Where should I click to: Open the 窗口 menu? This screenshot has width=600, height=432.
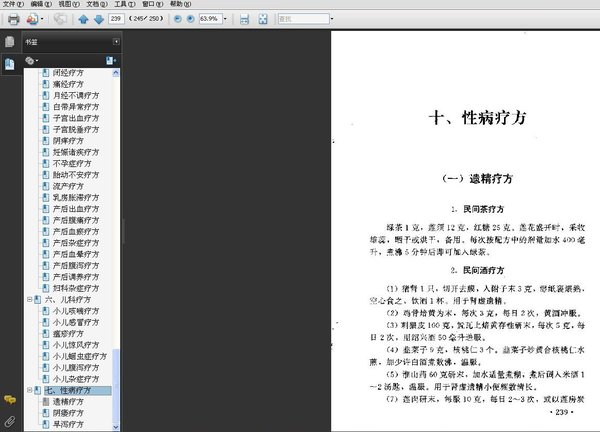pyautogui.click(x=153, y=4)
